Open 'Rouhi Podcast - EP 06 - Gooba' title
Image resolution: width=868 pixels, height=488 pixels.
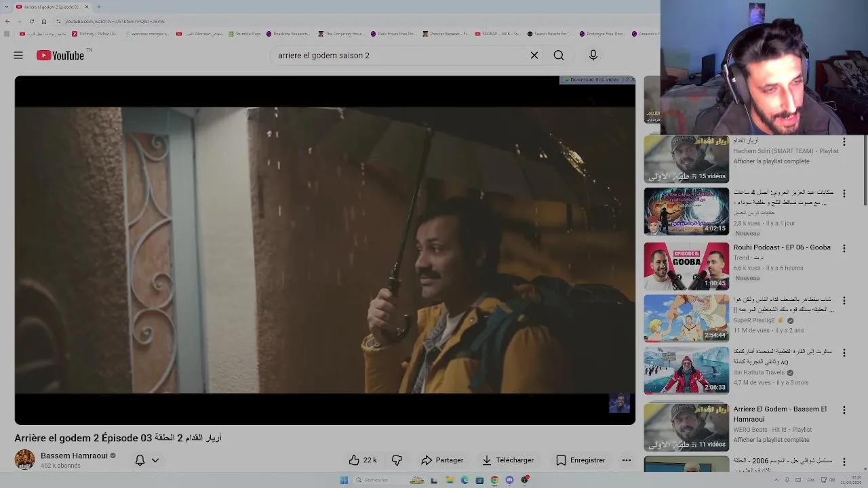point(782,247)
